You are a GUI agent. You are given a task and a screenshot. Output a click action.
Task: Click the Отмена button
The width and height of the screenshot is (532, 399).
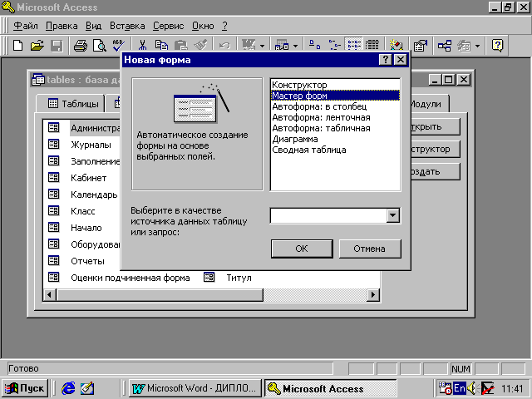(369, 249)
